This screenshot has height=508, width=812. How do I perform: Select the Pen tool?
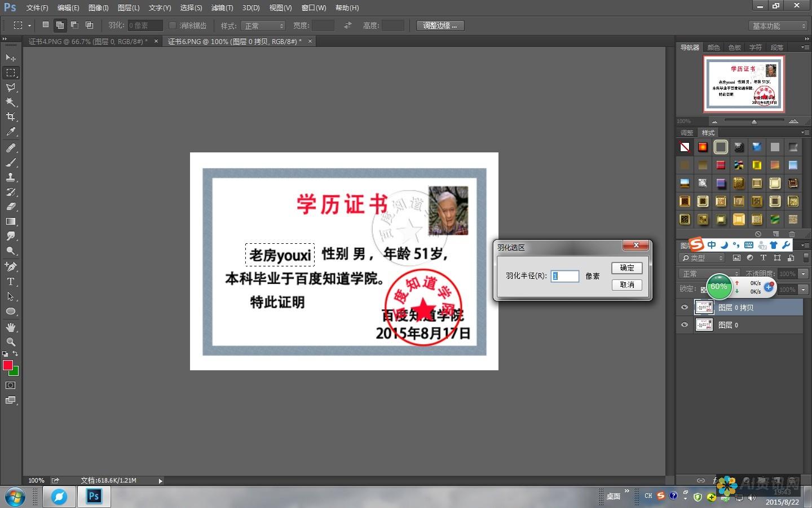click(11, 266)
